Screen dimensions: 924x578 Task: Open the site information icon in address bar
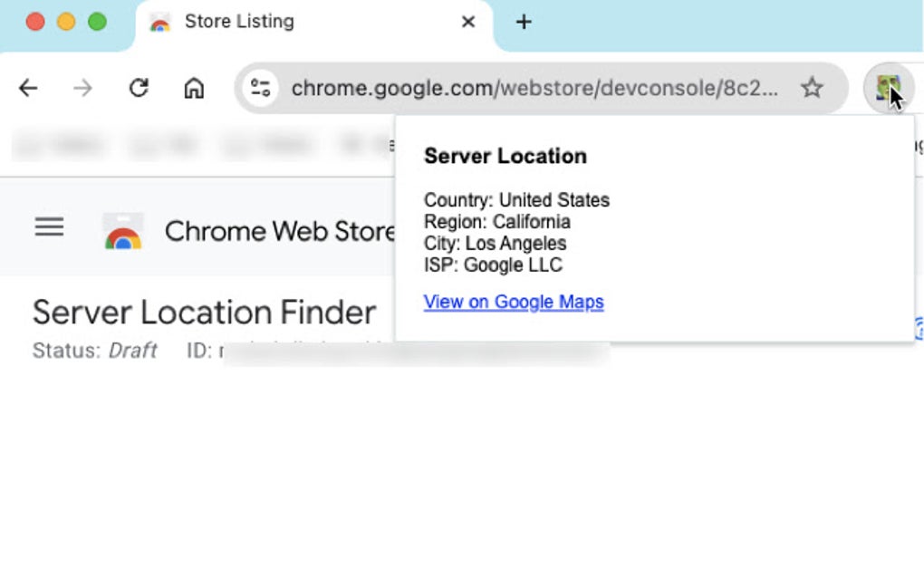tap(261, 88)
